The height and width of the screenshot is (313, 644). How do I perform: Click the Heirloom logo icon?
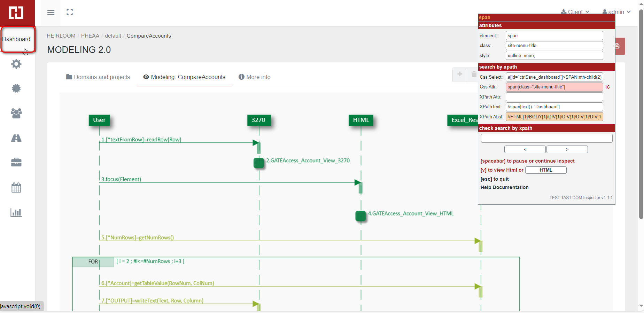[16, 13]
